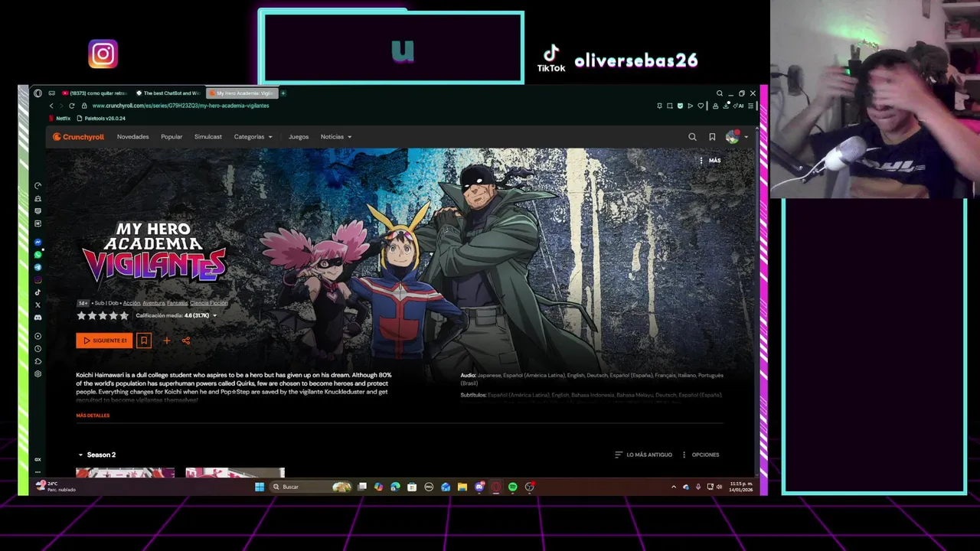This screenshot has height=551, width=980.
Task: Open the Netflix bookmark
Action: click(x=60, y=119)
